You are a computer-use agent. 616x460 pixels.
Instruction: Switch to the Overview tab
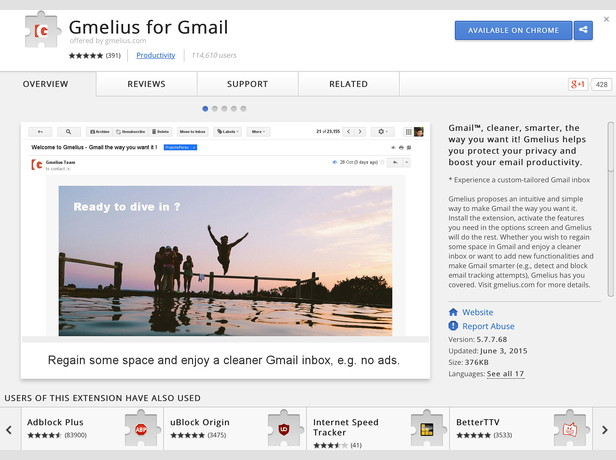click(46, 84)
